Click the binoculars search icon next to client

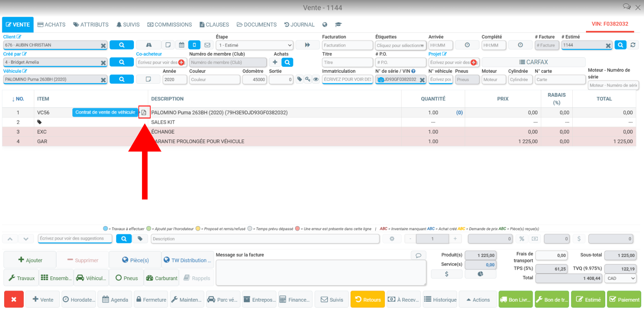pyautogui.click(x=149, y=45)
